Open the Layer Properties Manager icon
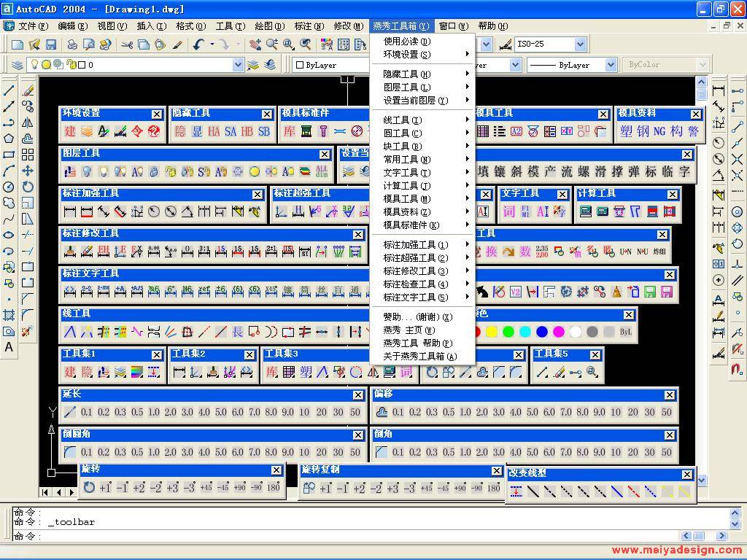The height and width of the screenshot is (560, 747). click(x=18, y=65)
